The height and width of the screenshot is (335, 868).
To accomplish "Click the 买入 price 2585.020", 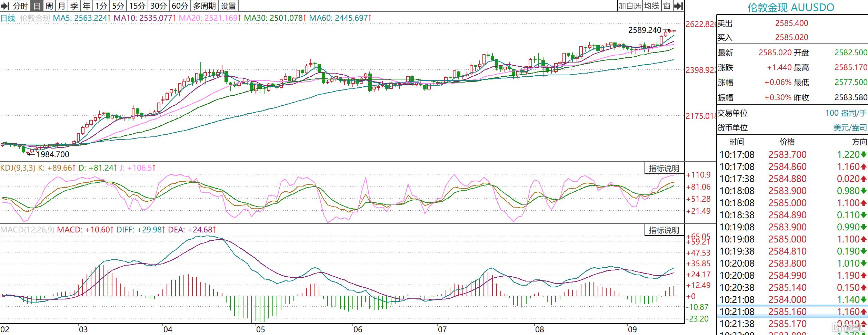I will pyautogui.click(x=791, y=37).
